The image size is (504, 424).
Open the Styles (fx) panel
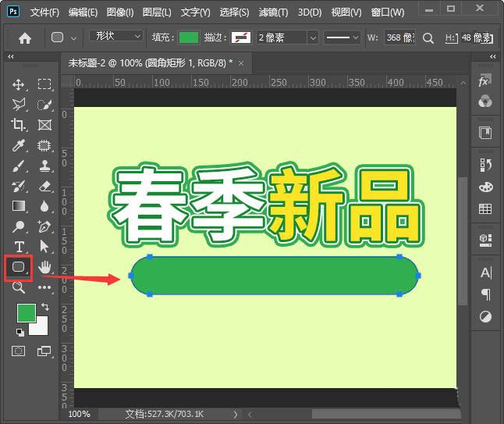(485, 81)
